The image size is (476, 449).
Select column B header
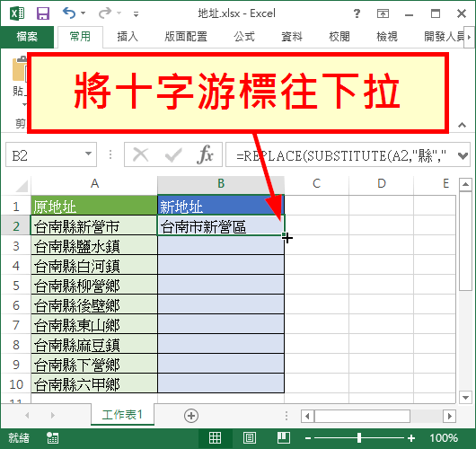[x=221, y=183]
